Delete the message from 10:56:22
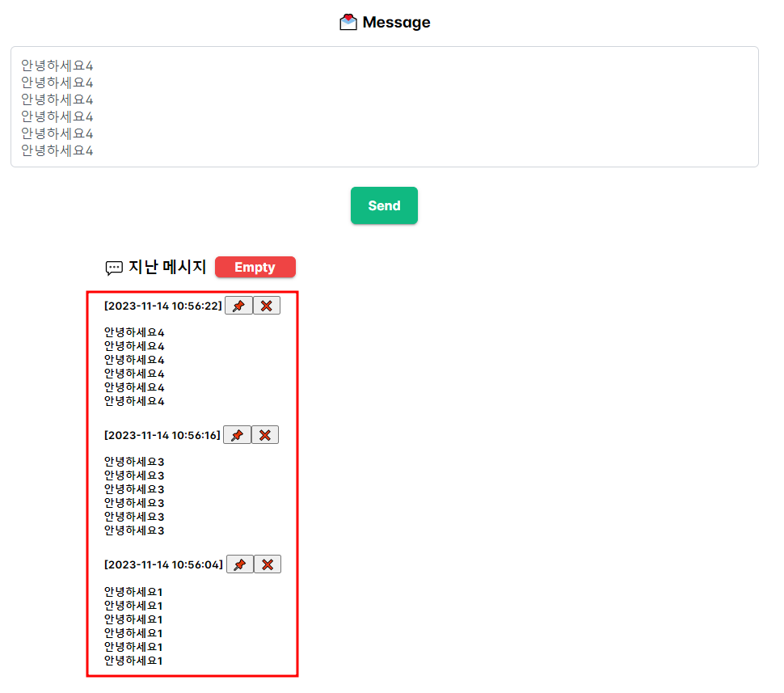 (267, 306)
